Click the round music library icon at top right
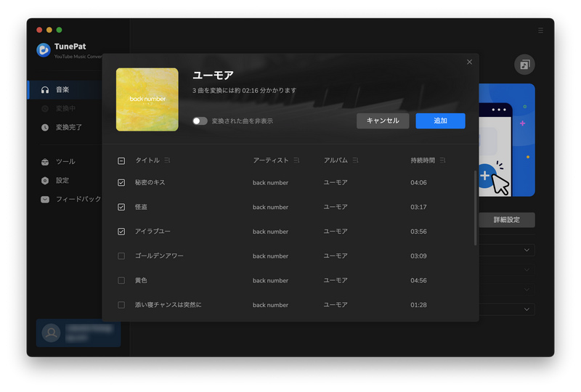 pos(524,65)
